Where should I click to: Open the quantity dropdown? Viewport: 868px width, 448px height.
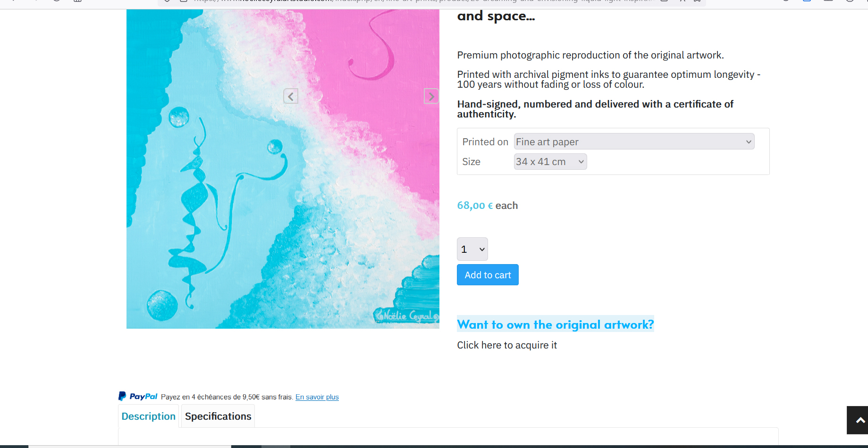pos(472,249)
